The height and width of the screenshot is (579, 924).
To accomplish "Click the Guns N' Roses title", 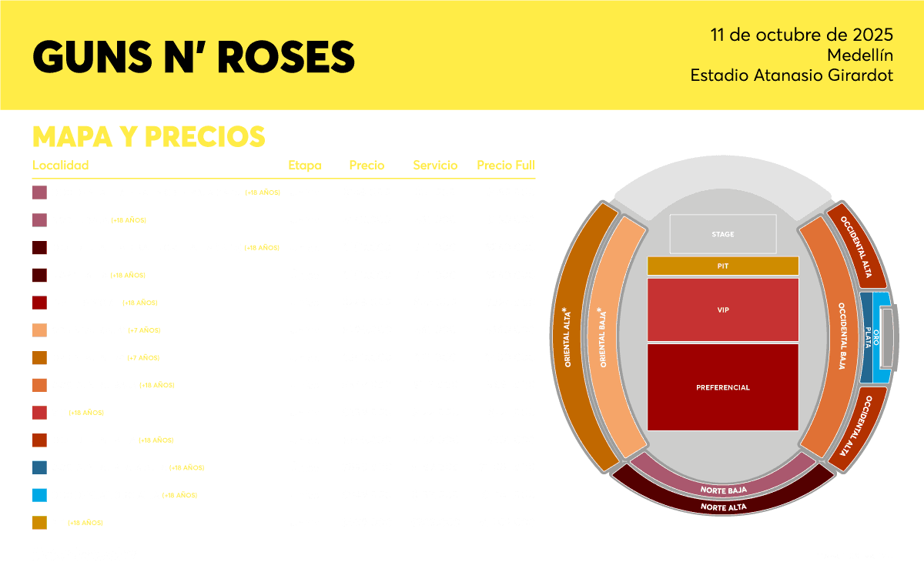I will (x=194, y=56).
